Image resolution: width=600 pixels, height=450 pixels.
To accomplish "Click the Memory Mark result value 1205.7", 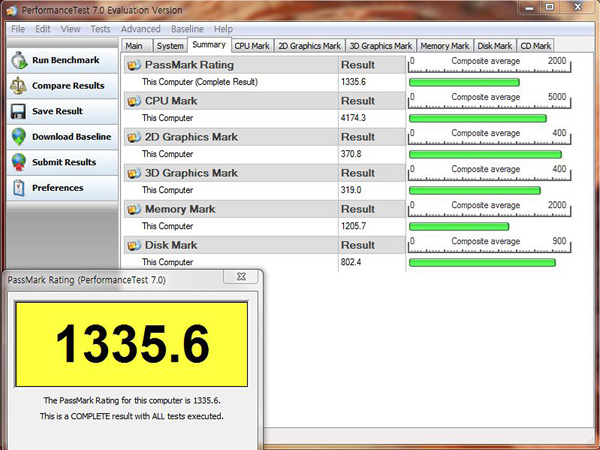I will point(353,226).
